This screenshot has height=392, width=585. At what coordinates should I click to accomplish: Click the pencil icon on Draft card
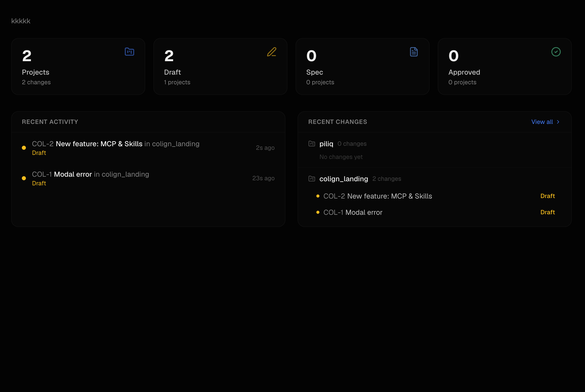click(272, 52)
